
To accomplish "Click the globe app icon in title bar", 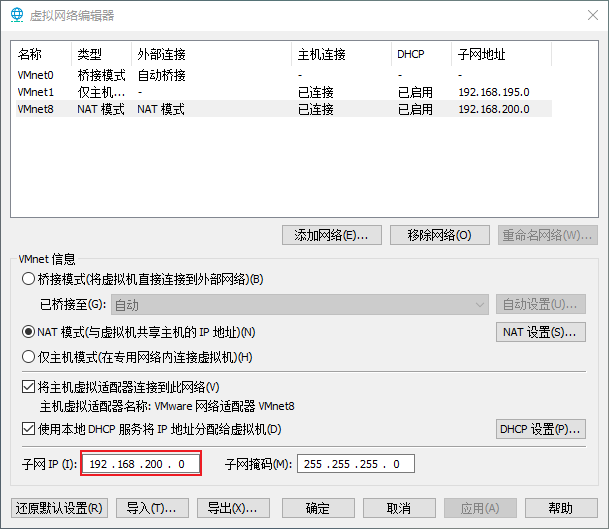I will click(x=17, y=15).
